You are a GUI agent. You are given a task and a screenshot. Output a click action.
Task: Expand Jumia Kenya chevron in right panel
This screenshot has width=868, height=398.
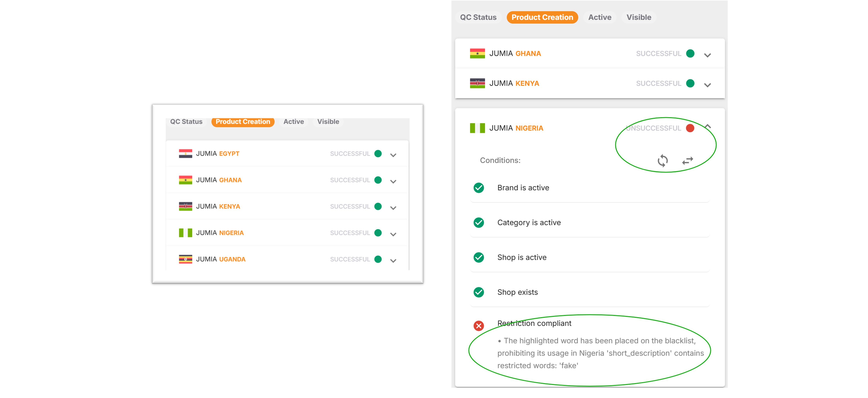click(707, 85)
